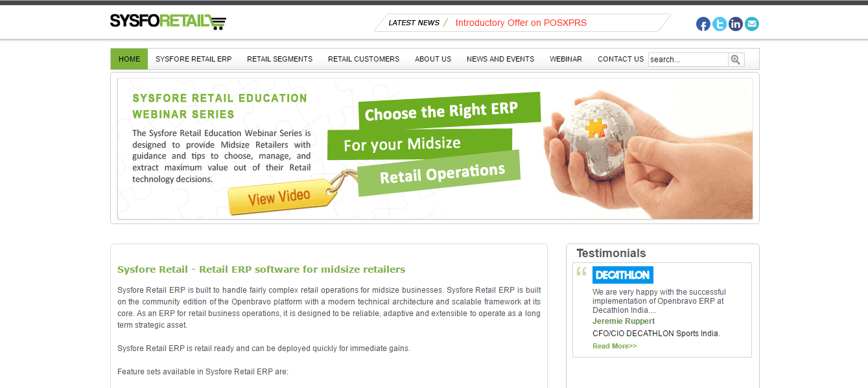This screenshot has height=388, width=868.
Task: Click the email envelope icon
Action: click(752, 24)
